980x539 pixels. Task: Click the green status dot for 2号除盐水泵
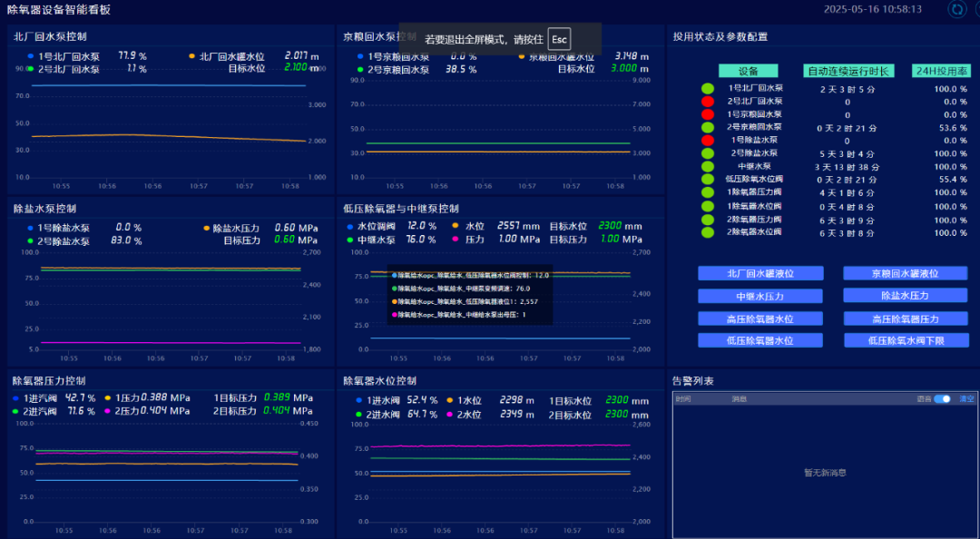(x=708, y=153)
